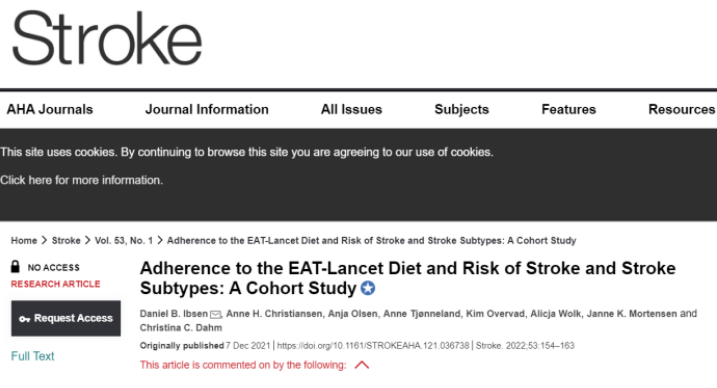717x388 pixels.
Task: Go to Home in the breadcrumb
Action: 24,240
